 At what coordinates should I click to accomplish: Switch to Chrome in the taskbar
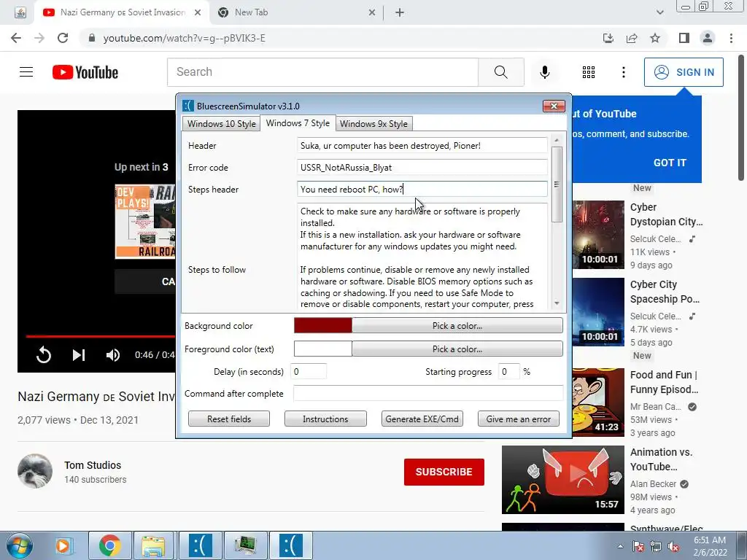[x=109, y=545]
